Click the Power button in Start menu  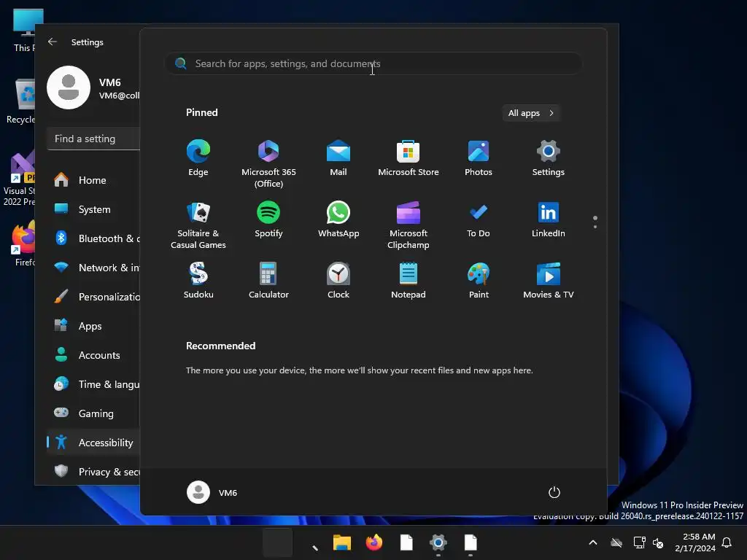[x=554, y=492]
